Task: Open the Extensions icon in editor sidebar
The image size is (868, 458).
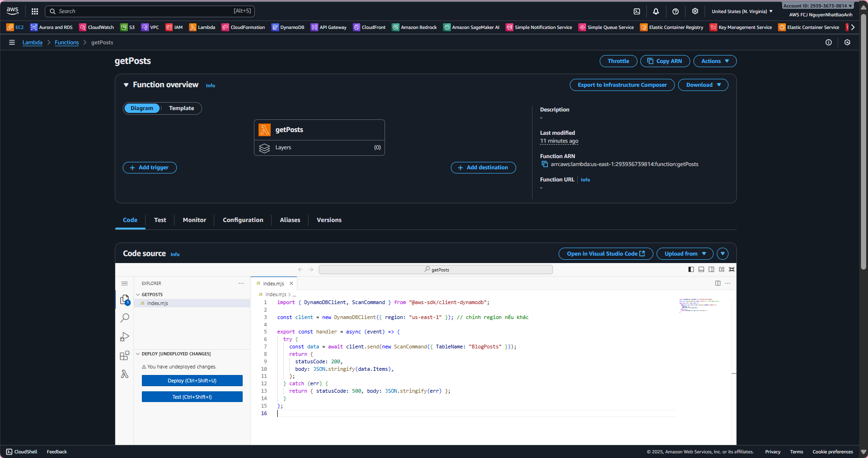Action: (125, 356)
